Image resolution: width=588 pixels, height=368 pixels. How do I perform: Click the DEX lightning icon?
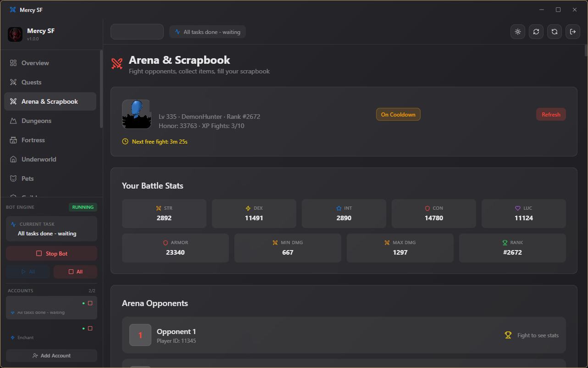(x=248, y=208)
